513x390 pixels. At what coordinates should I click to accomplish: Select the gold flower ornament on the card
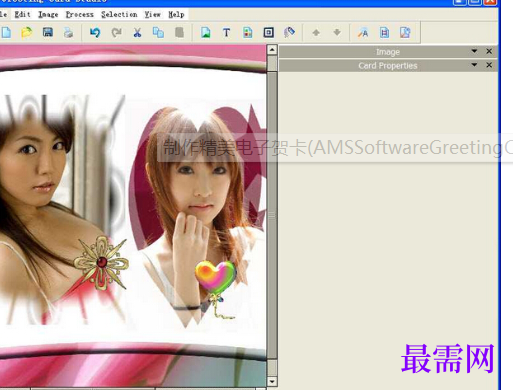(101, 262)
